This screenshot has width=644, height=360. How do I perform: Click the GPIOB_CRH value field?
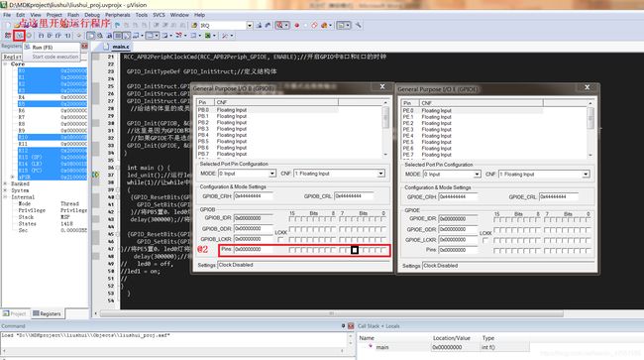click(x=253, y=196)
